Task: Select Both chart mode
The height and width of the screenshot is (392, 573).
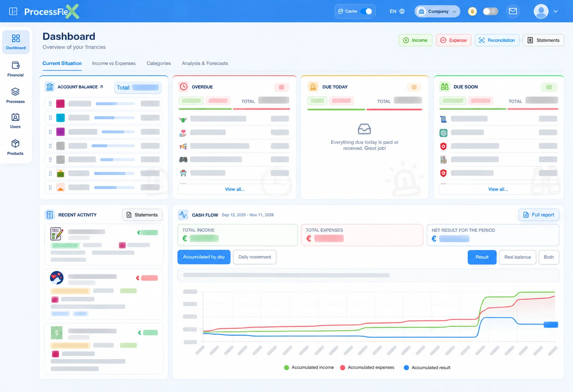Action: 549,257
